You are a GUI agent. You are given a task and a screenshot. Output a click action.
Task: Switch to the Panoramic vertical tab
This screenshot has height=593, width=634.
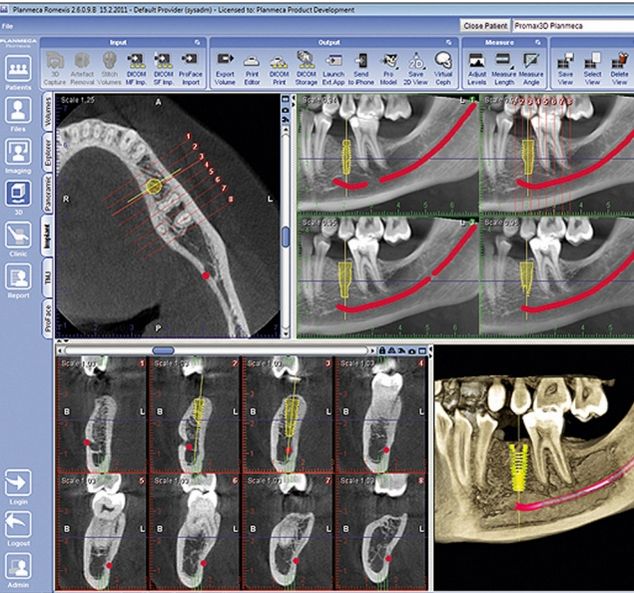(48, 191)
